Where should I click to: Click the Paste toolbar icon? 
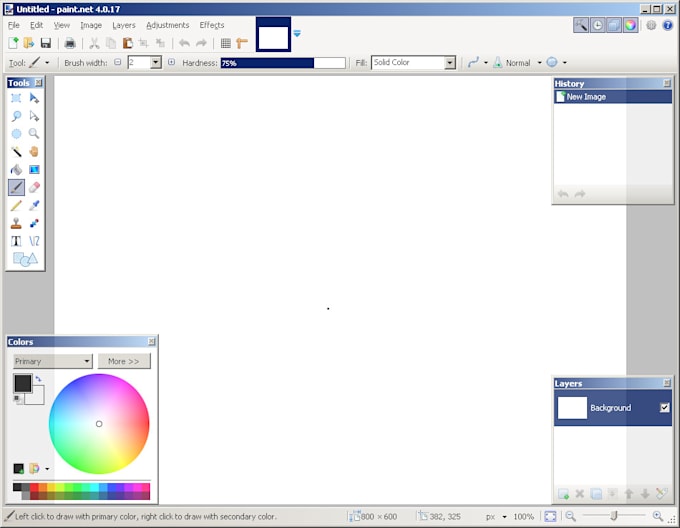click(x=128, y=43)
